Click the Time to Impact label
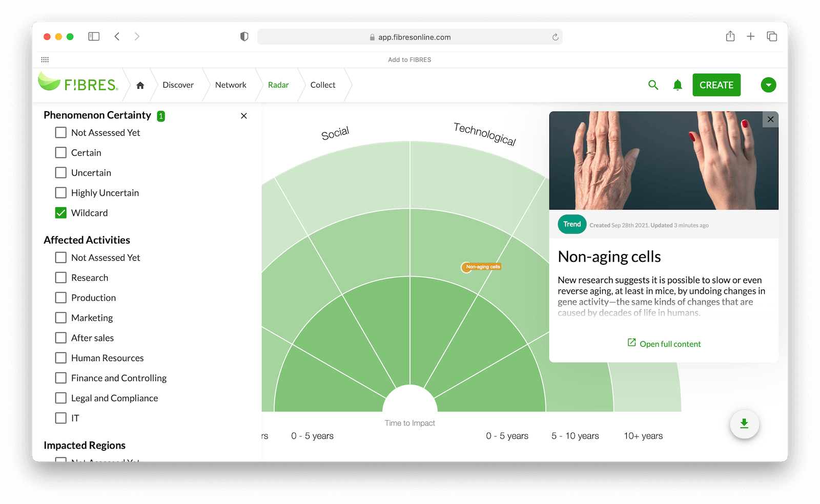 click(410, 423)
